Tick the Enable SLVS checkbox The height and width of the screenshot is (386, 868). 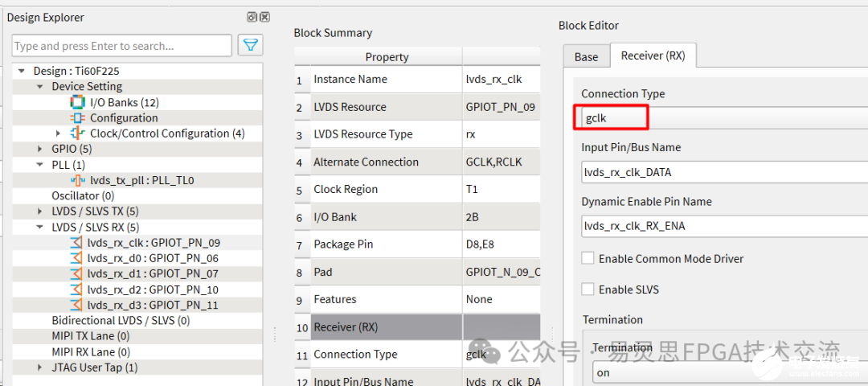[x=588, y=289]
